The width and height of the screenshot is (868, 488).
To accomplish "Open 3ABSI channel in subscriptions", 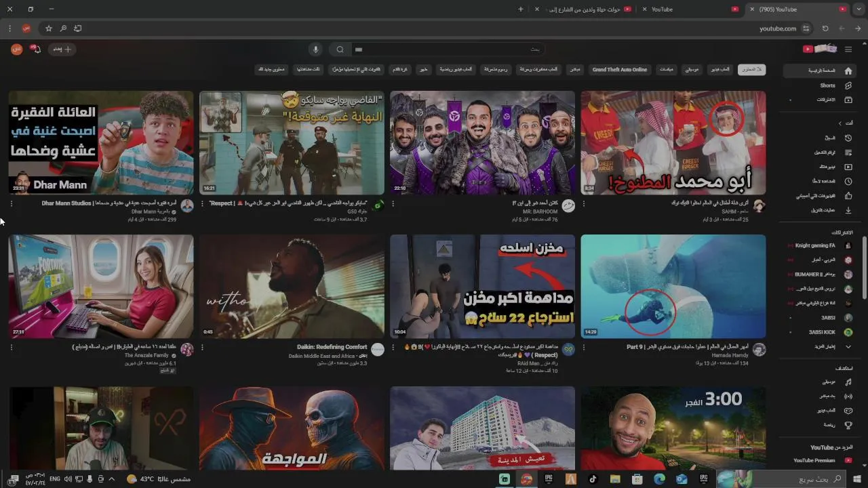I will click(x=819, y=317).
